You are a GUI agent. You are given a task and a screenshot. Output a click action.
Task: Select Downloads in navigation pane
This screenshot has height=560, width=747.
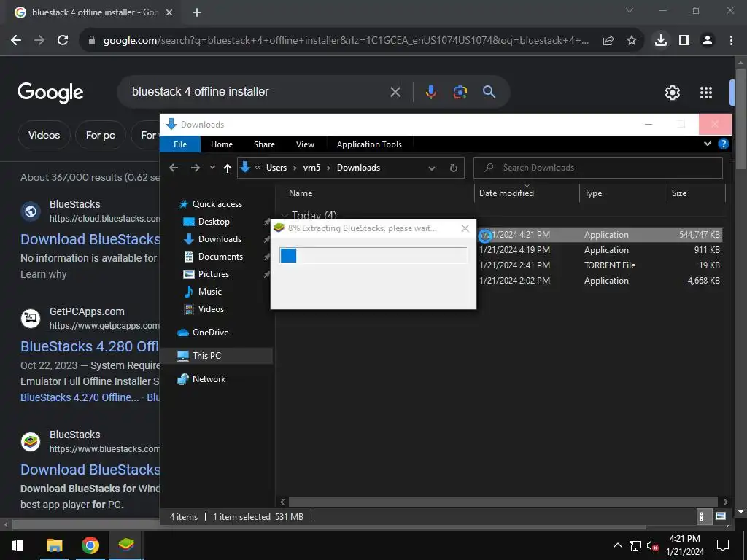(220, 239)
